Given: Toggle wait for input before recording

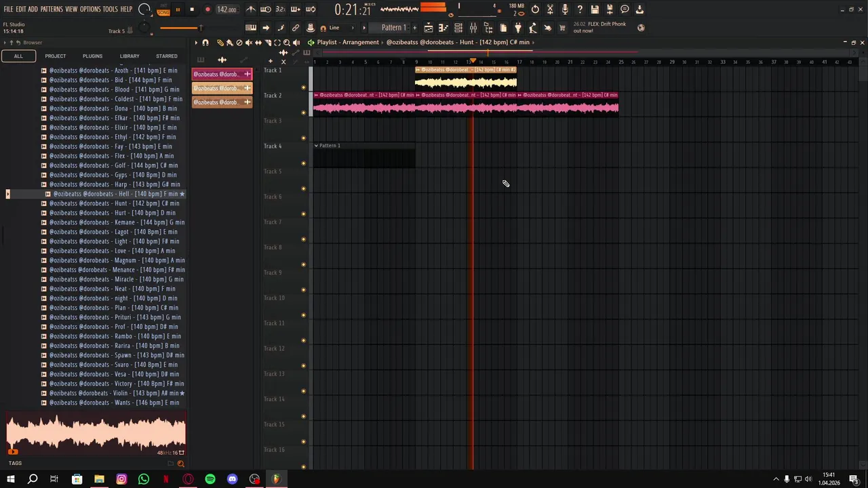Looking at the screenshot, I should (266, 9).
